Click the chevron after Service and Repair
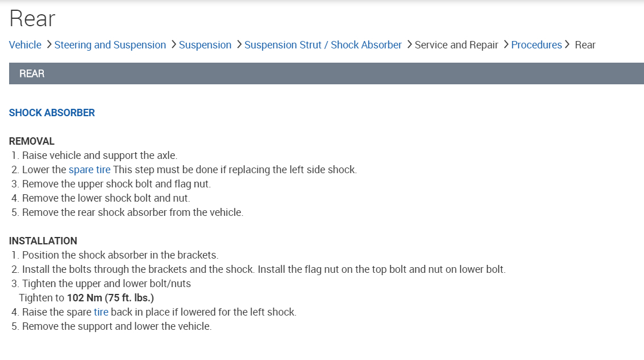Viewport: 644px width, 360px height. [506, 44]
